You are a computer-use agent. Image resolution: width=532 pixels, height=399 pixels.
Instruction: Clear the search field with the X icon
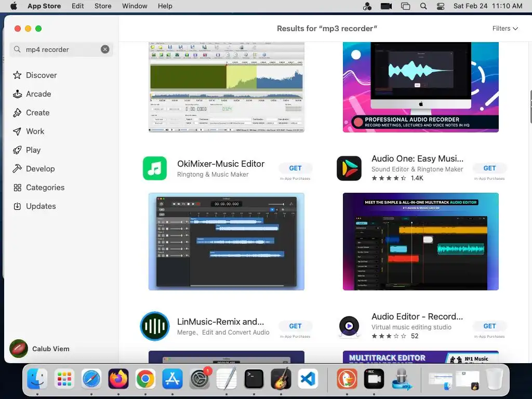(x=105, y=49)
